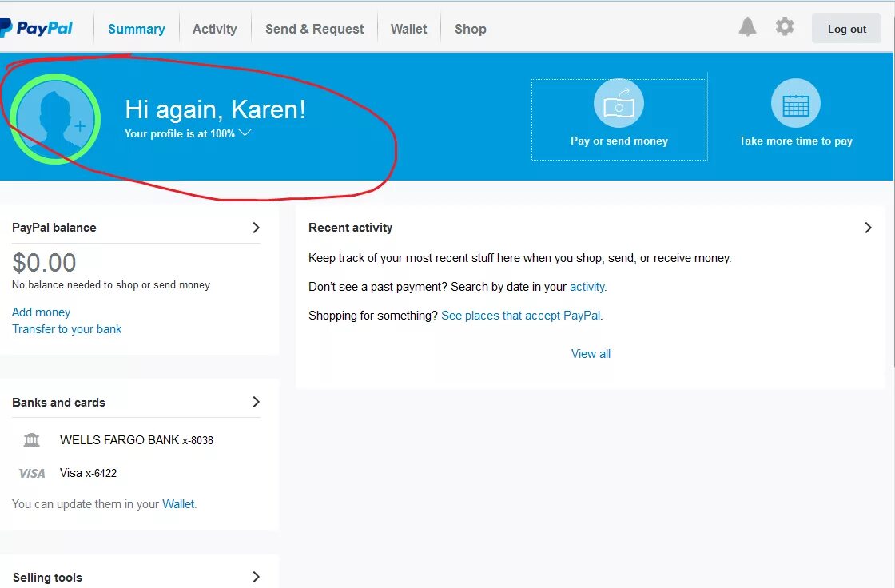The image size is (895, 588).
Task: Expand the profile completion chevron
Action: pyautogui.click(x=245, y=133)
